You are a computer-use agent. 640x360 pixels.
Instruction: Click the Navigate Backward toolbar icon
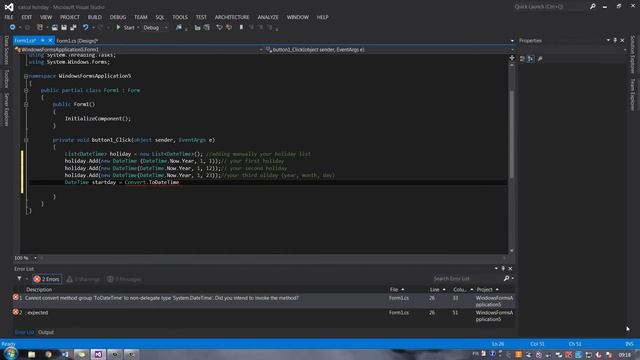point(12,27)
